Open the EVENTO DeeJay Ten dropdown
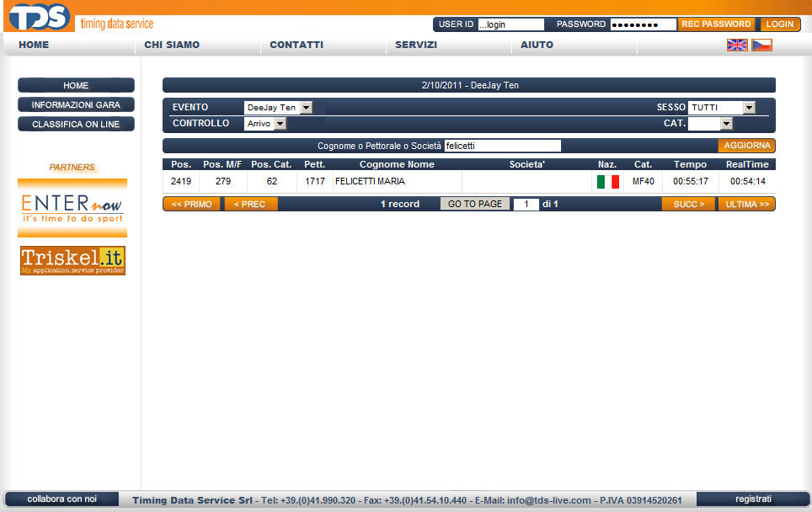812x512 pixels. point(278,108)
